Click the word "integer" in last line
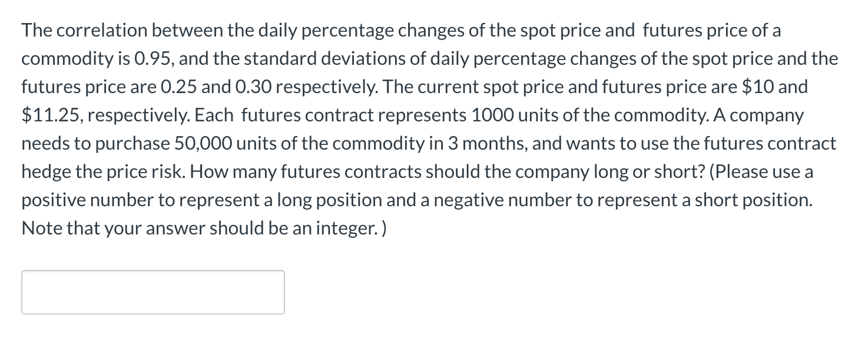Image resolution: width=868 pixels, height=337 pixels. click(x=346, y=229)
